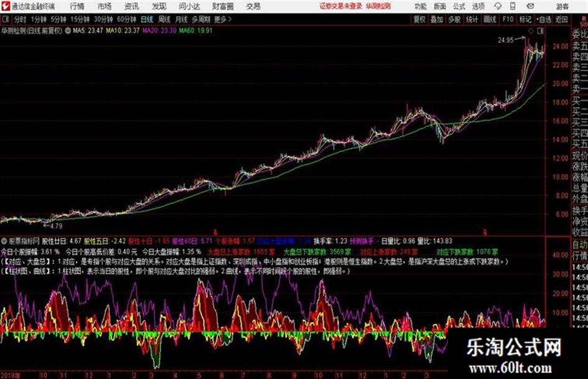Open the 交易 menu

(x=253, y=6)
